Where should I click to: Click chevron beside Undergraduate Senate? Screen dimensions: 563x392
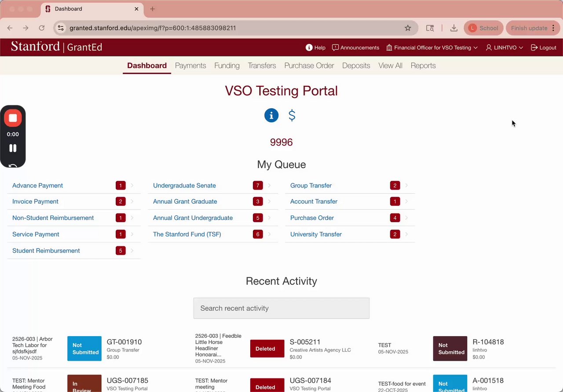(x=269, y=185)
